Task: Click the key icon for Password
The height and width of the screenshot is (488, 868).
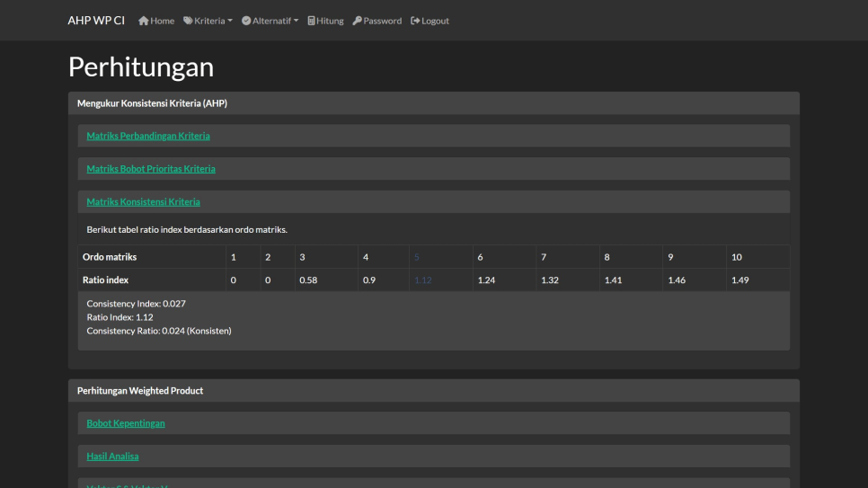Action: click(358, 21)
